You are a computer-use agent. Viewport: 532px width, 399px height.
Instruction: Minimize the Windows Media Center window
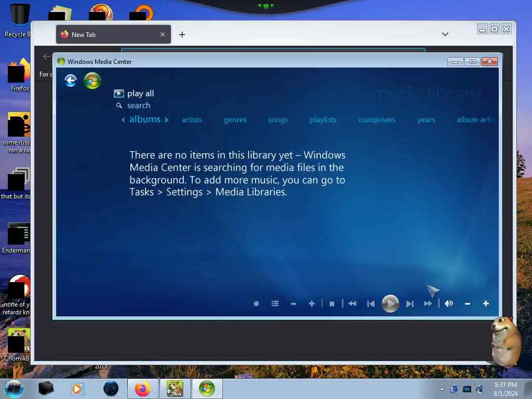[455, 62]
